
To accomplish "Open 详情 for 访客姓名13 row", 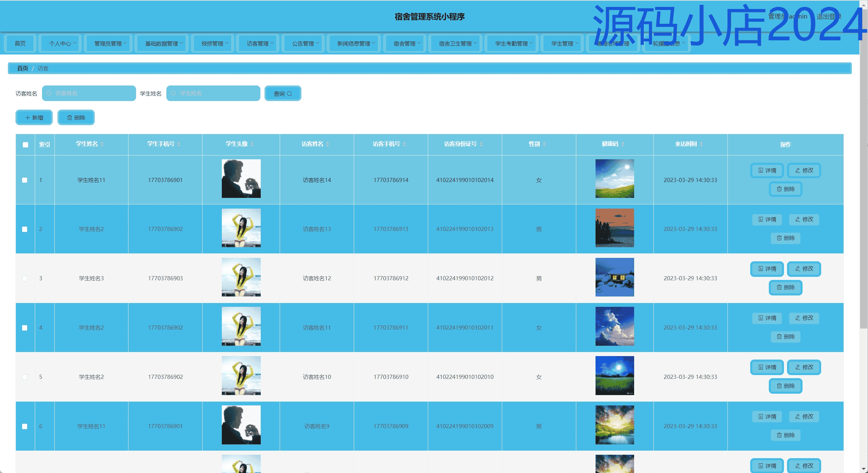I will [x=767, y=220].
